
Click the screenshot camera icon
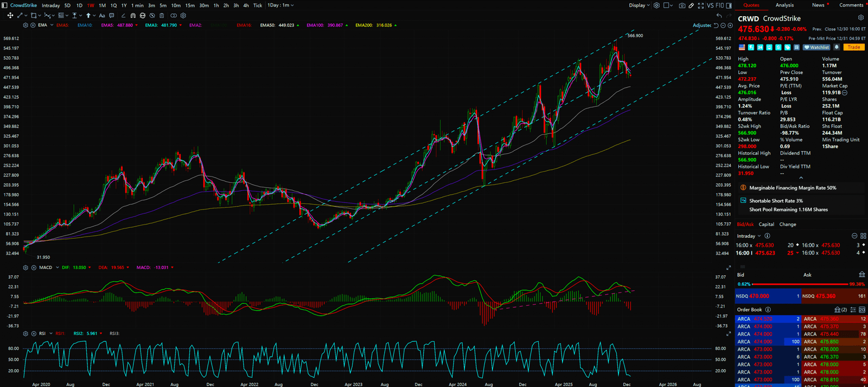(682, 5)
